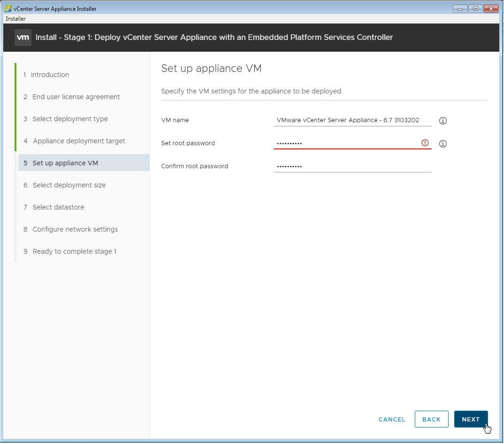504x444 pixels.
Task: Select step 3 Select deployment type
Action: click(x=70, y=119)
